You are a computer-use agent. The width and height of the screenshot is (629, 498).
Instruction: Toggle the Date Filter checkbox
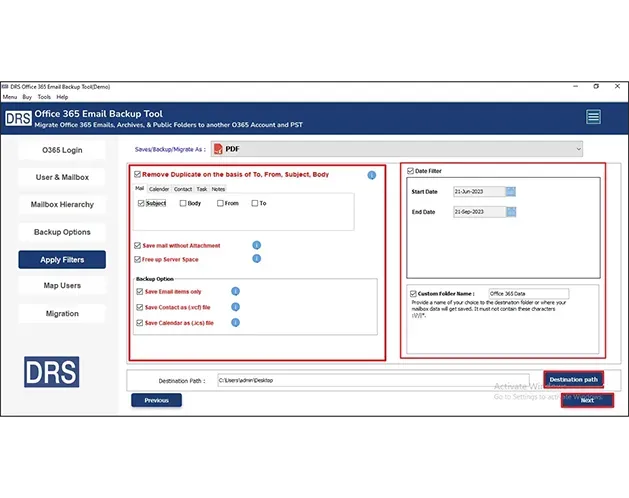pos(410,171)
